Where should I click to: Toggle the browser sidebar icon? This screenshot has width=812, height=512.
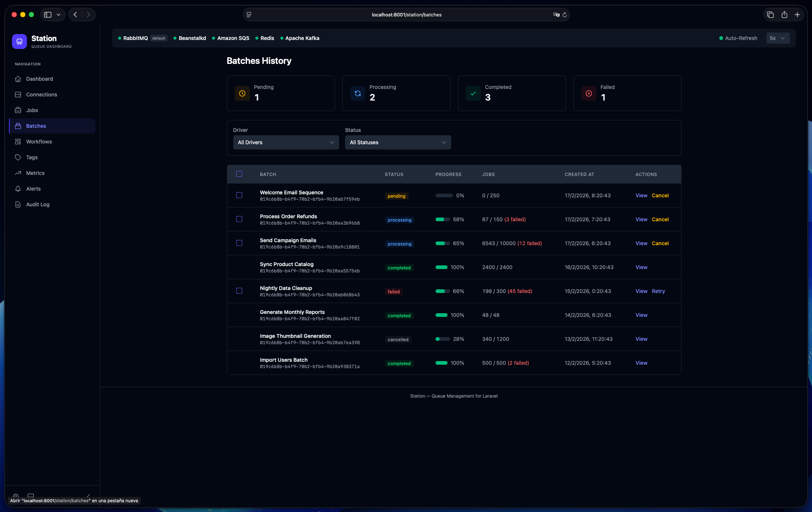point(48,15)
